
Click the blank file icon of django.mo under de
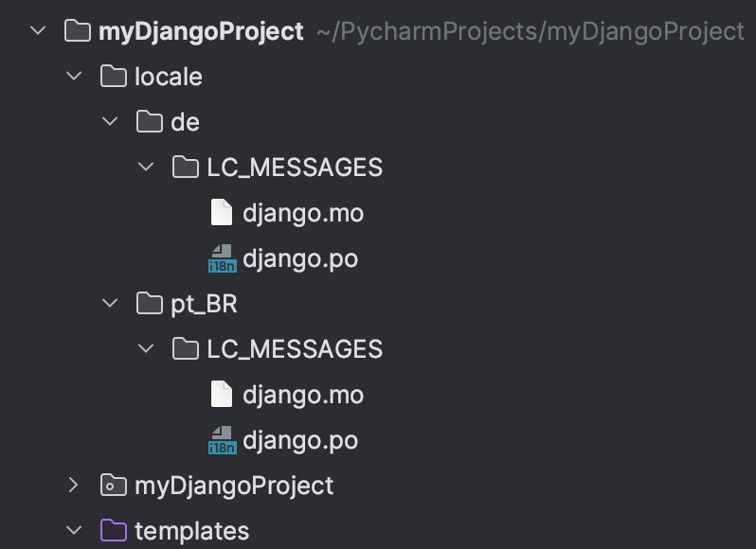point(222,212)
